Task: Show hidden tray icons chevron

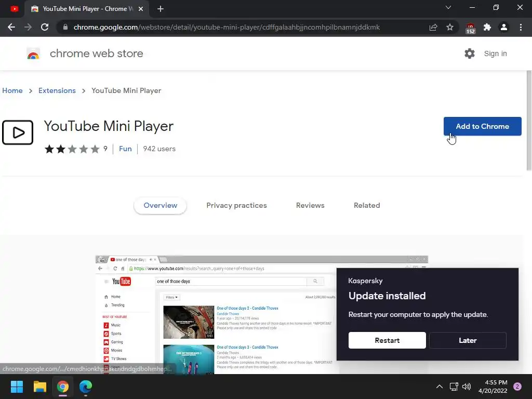Action: click(440, 387)
